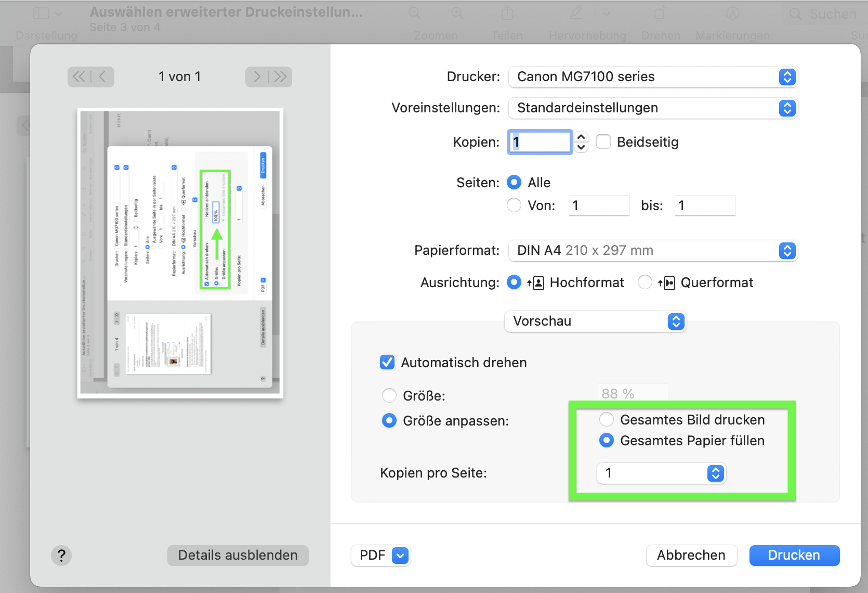Screen dimensions: 868x593
Task: Enable the Beidseitig checkbox
Action: coord(603,142)
